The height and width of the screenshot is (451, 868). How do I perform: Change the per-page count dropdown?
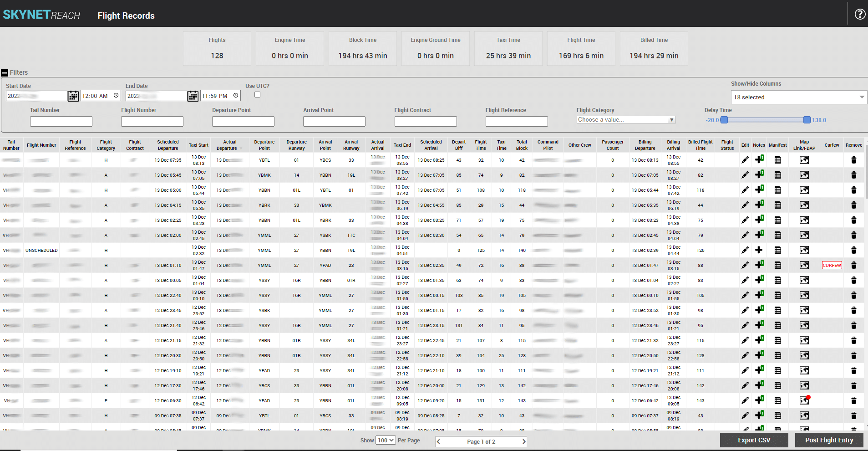(x=385, y=440)
